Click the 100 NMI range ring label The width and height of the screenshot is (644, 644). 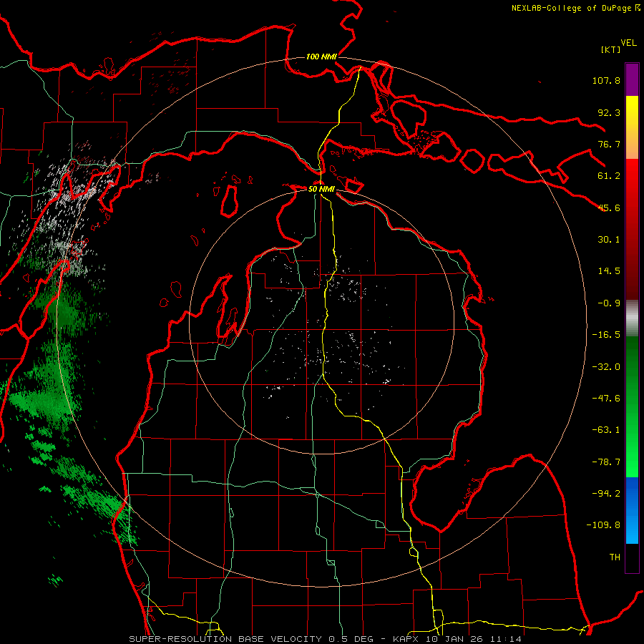click(321, 57)
